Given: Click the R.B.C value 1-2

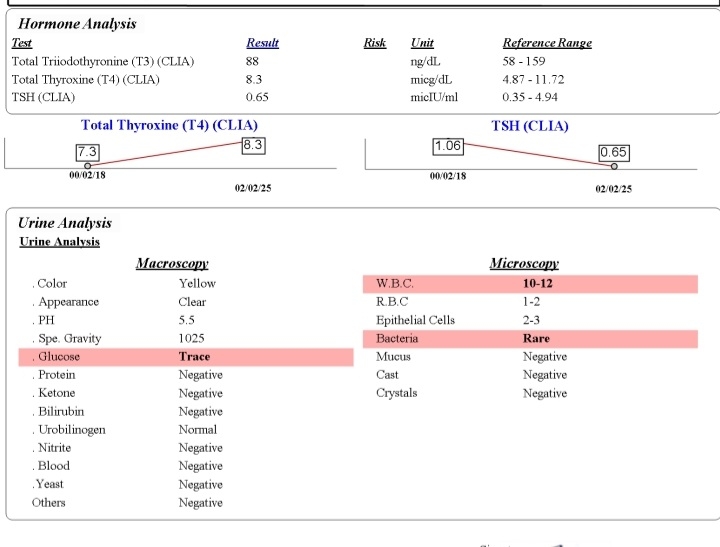Looking at the screenshot, I should (531, 302).
